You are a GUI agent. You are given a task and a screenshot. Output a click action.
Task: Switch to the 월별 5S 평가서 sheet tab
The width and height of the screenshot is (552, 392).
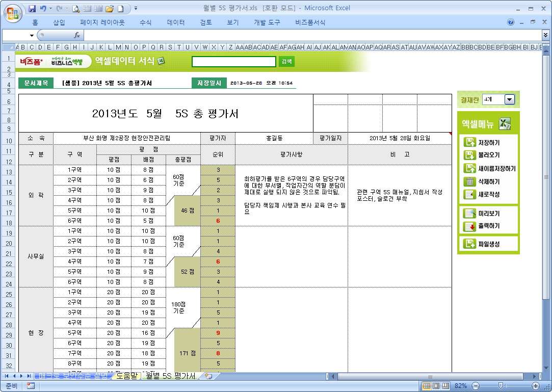(x=171, y=376)
